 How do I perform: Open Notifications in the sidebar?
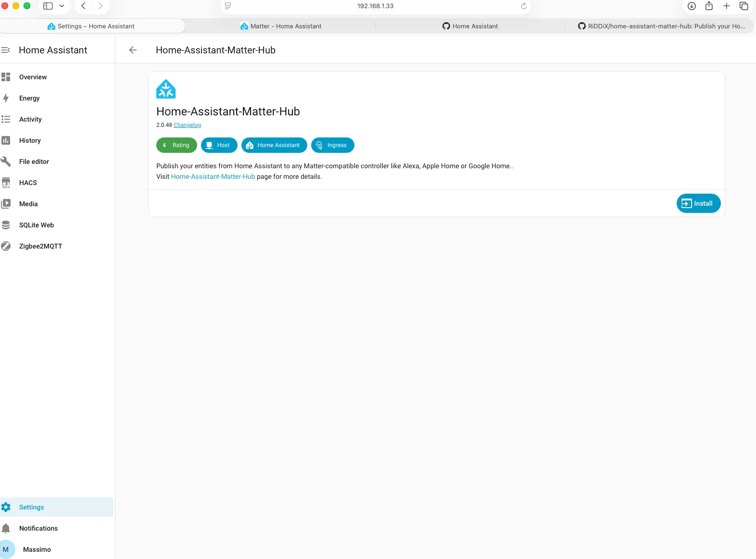57,528
